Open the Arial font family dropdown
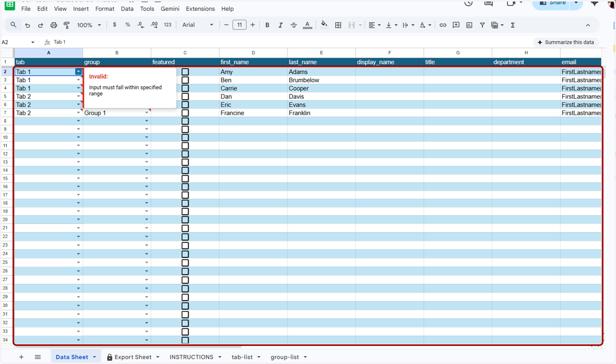This screenshot has height=364, width=616. (x=198, y=25)
